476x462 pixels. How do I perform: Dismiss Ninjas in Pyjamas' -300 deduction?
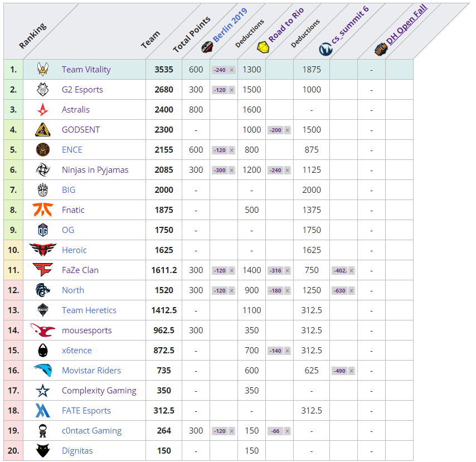(232, 170)
